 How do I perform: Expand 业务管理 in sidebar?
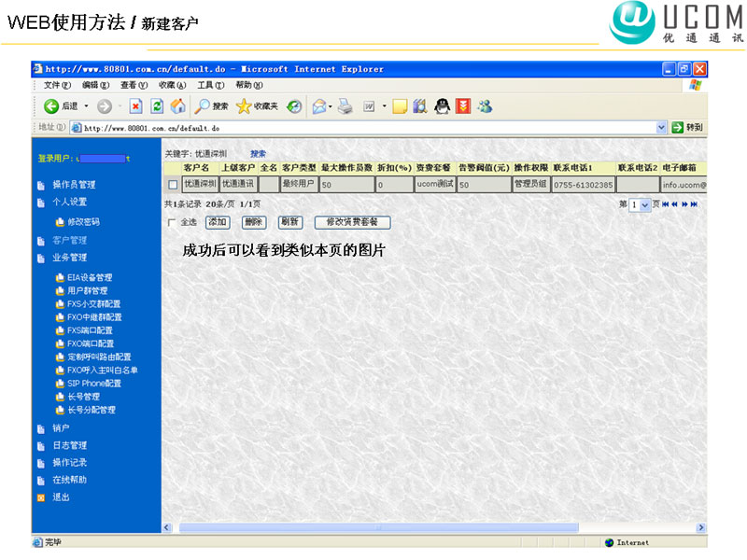coord(69,258)
